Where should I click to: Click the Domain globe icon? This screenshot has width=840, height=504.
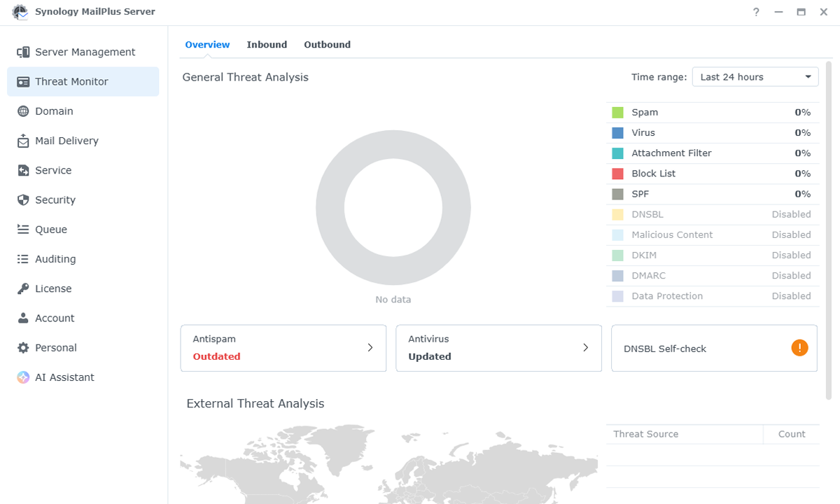[x=23, y=111]
